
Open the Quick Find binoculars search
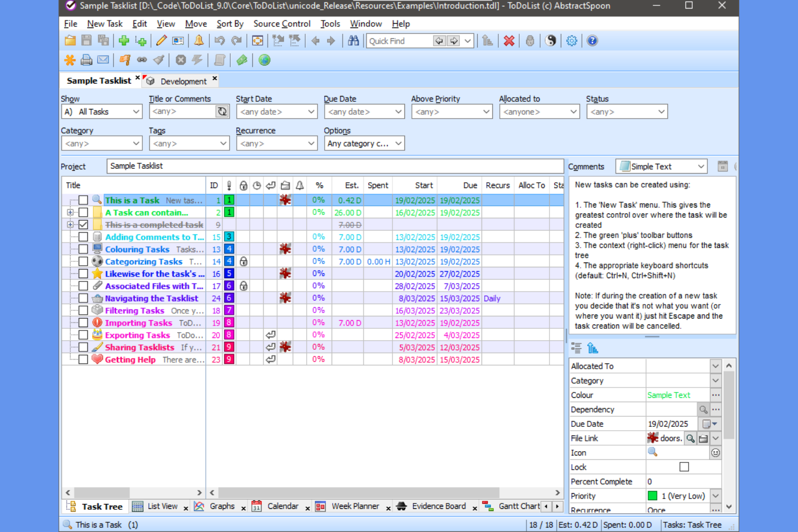353,40
